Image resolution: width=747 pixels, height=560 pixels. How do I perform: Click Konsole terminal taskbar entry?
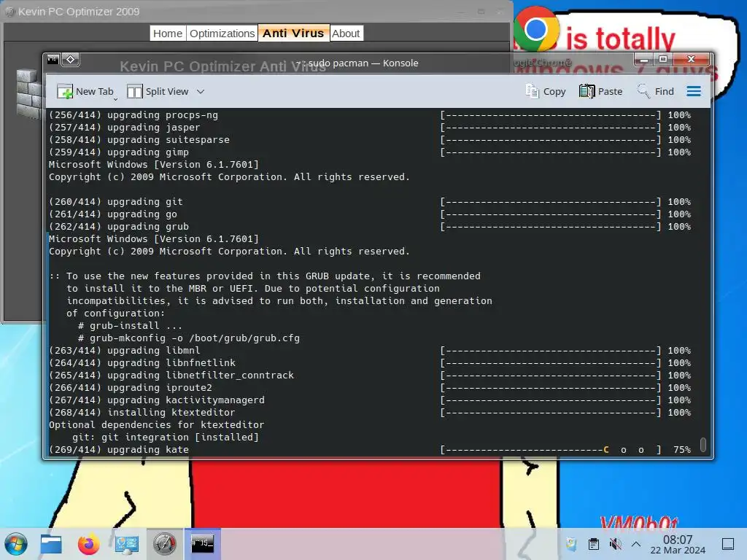(203, 544)
